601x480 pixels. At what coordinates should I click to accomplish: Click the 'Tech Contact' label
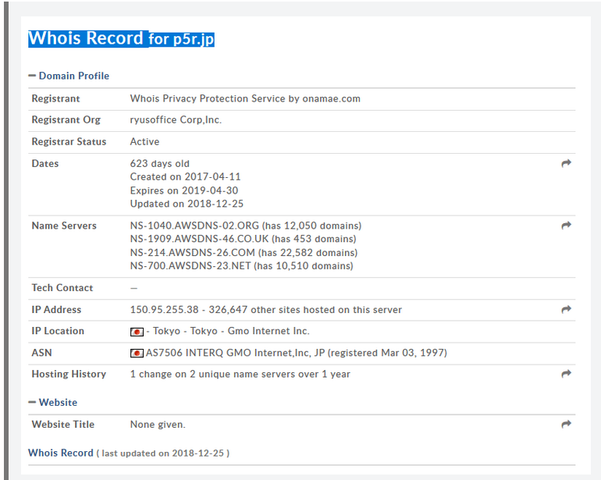[62, 288]
